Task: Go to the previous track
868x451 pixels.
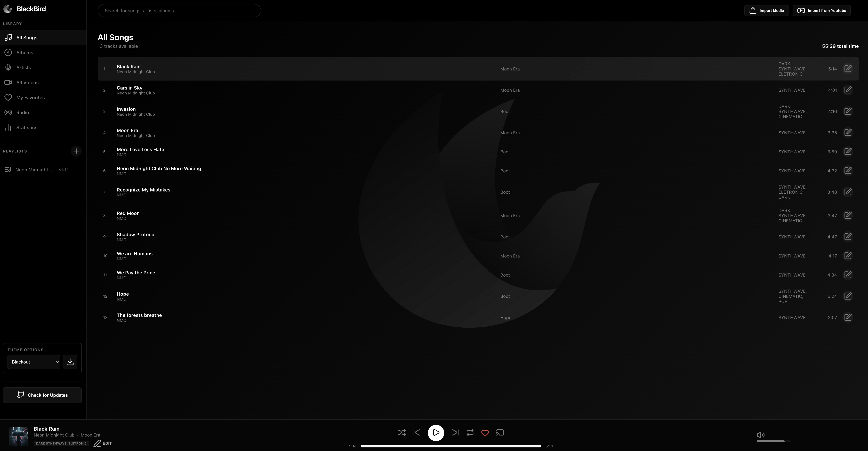Action: coord(417,432)
